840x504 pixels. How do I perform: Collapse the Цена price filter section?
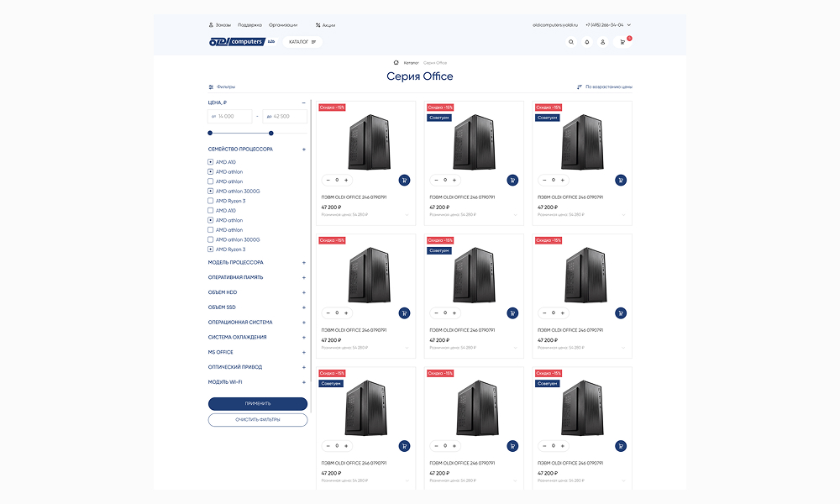(304, 102)
